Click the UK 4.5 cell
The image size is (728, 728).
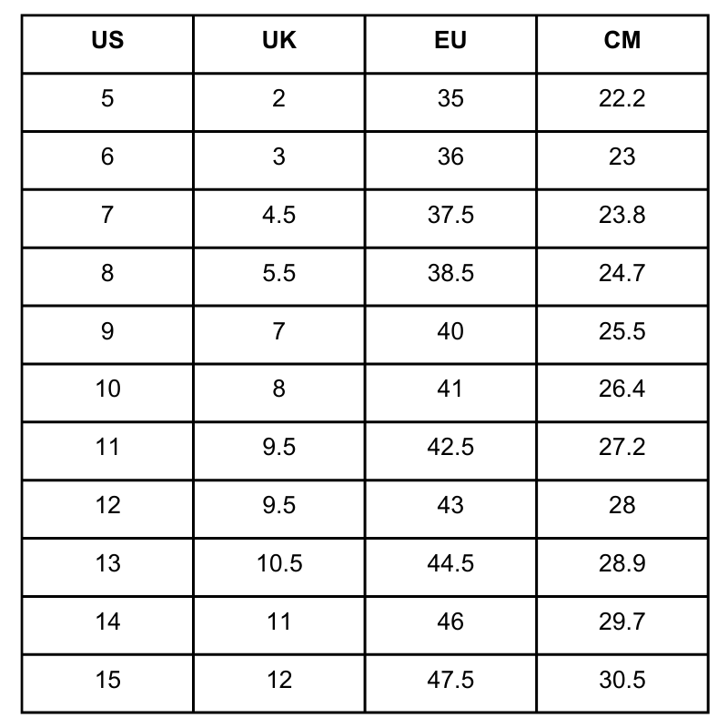[x=279, y=218]
